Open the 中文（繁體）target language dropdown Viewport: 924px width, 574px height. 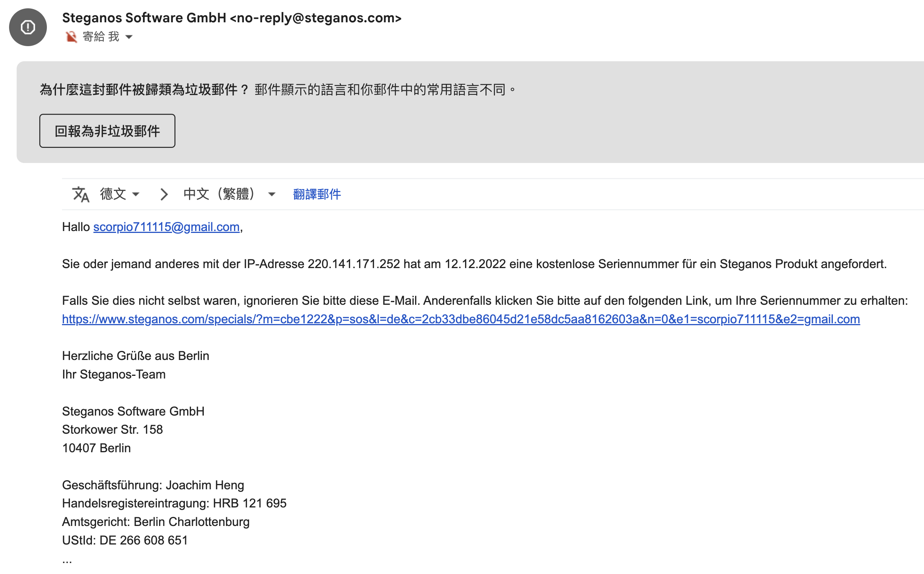click(x=229, y=194)
